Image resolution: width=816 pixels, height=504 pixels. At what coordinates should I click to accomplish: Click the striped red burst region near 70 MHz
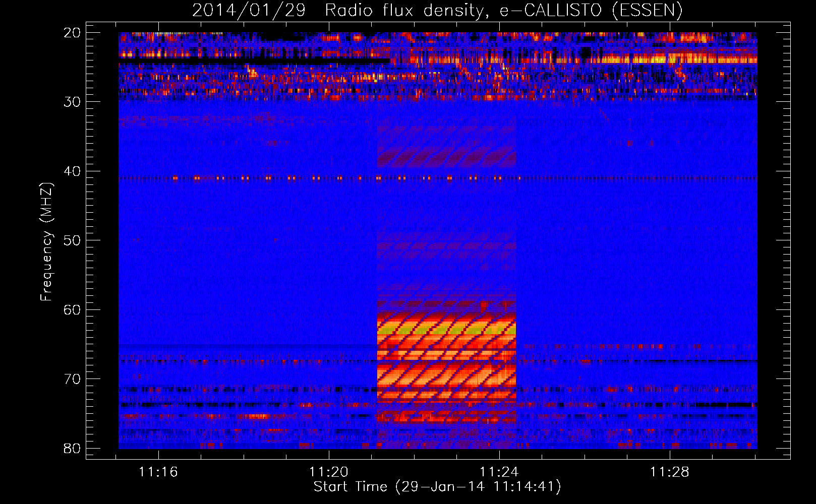[447, 375]
